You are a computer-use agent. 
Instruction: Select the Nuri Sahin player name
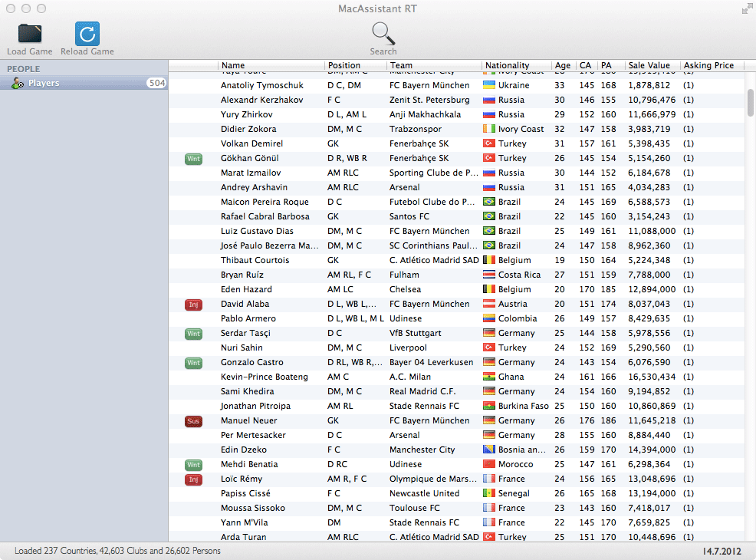[x=242, y=348]
